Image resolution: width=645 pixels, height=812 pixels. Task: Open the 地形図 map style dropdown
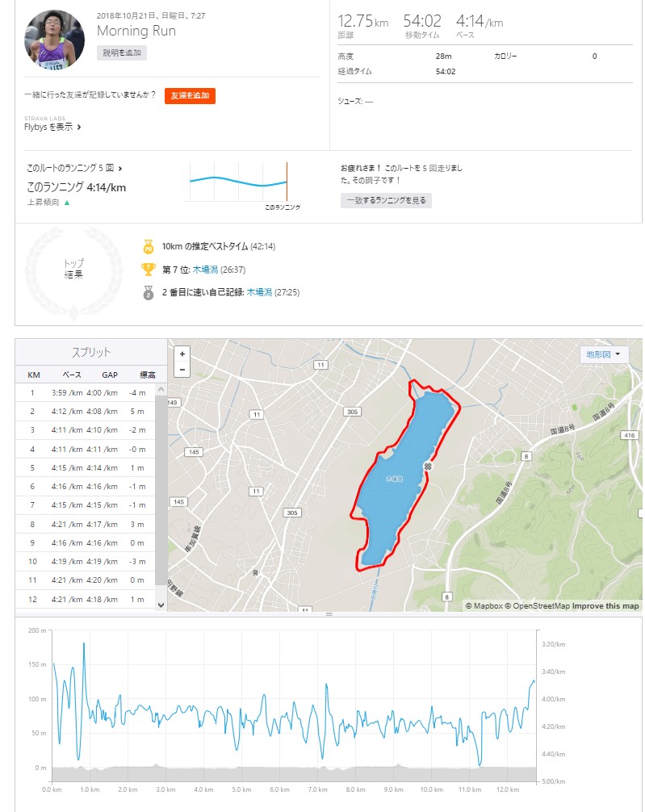click(x=604, y=354)
